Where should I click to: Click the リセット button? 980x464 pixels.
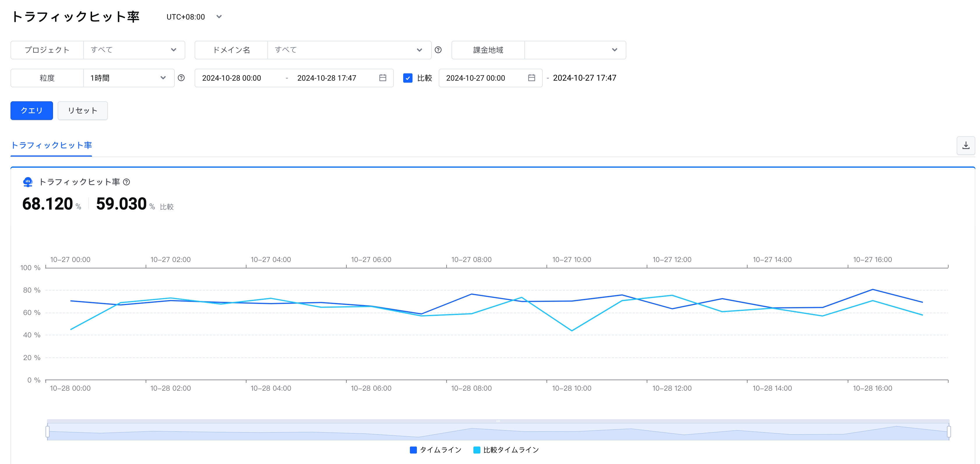tap(82, 111)
